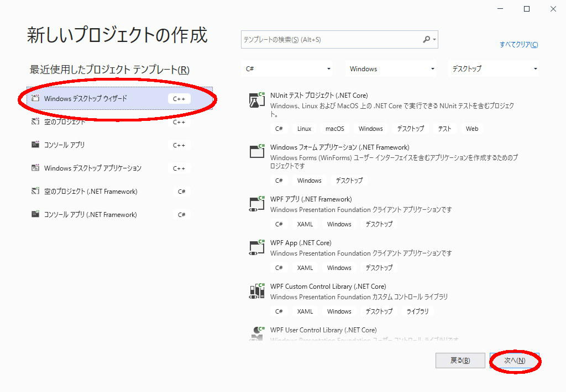Maximize the new project dialog window
This screenshot has height=392, width=566.
pyautogui.click(x=527, y=9)
